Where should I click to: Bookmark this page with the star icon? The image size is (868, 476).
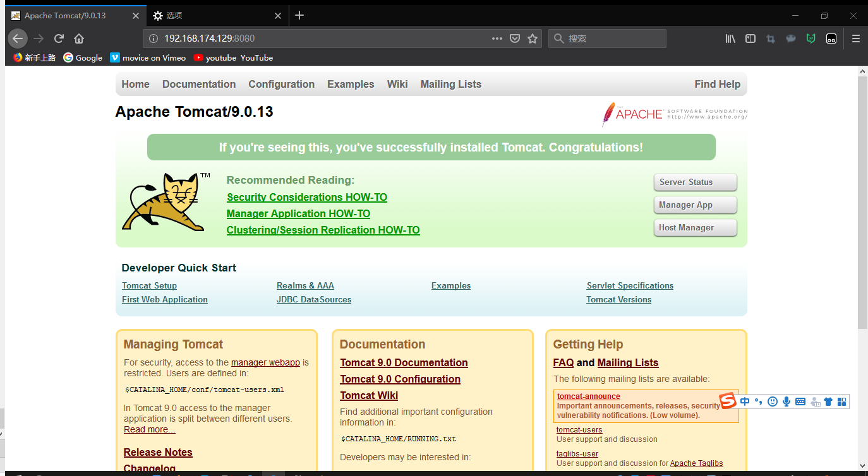533,39
